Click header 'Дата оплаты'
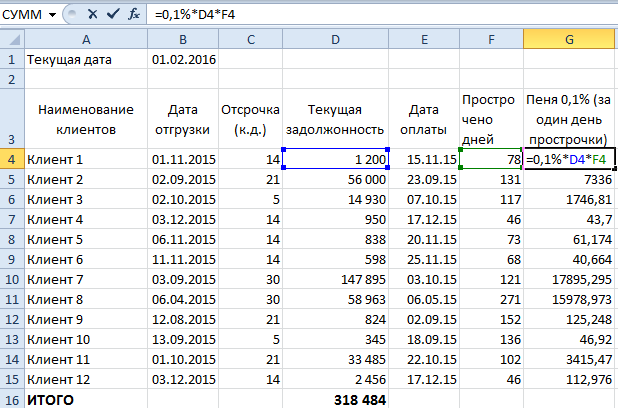 424,119
